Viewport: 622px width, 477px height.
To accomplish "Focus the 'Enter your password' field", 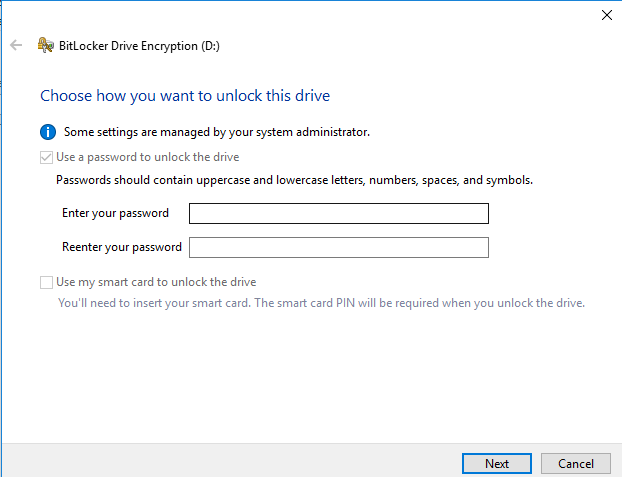I will click(338, 213).
